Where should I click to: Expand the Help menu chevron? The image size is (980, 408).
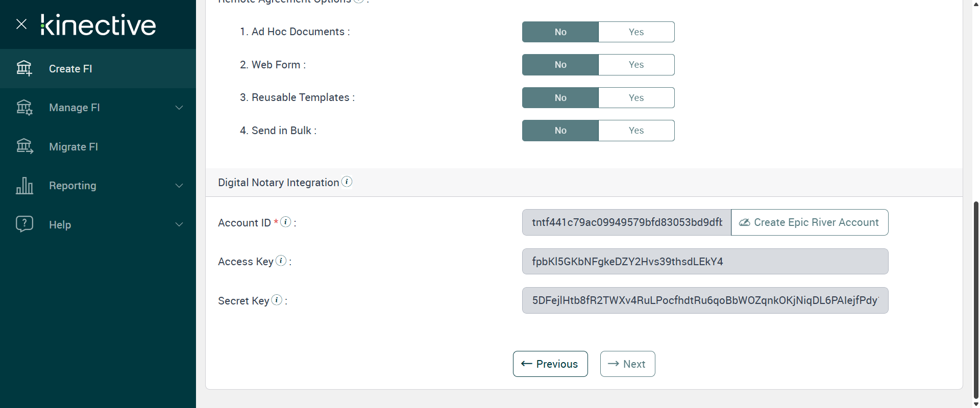(179, 224)
